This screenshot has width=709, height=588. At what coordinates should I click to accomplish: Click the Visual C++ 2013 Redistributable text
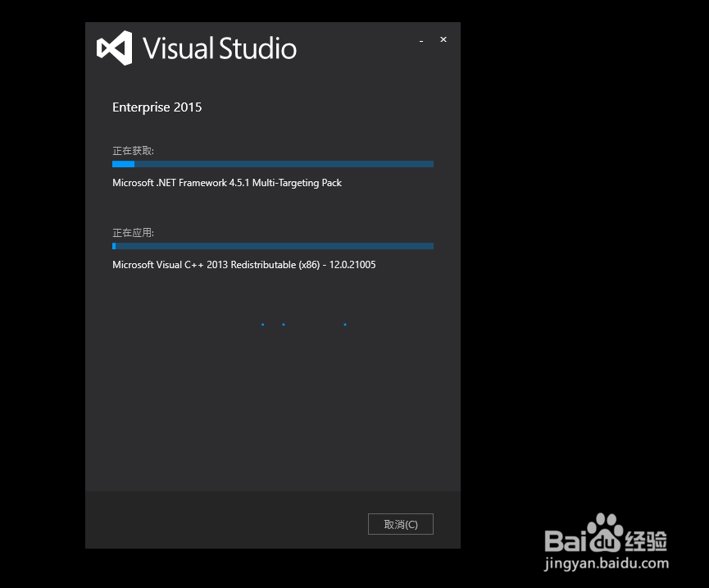(x=243, y=265)
